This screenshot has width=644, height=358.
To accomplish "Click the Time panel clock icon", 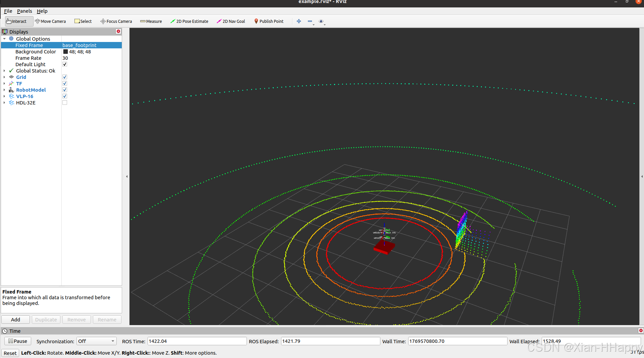I will coord(5,331).
